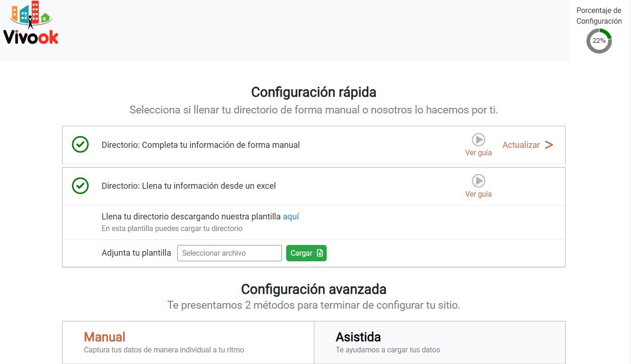The width and height of the screenshot is (631, 364).
Task: Open the Actualizar link
Action: coord(521,145)
